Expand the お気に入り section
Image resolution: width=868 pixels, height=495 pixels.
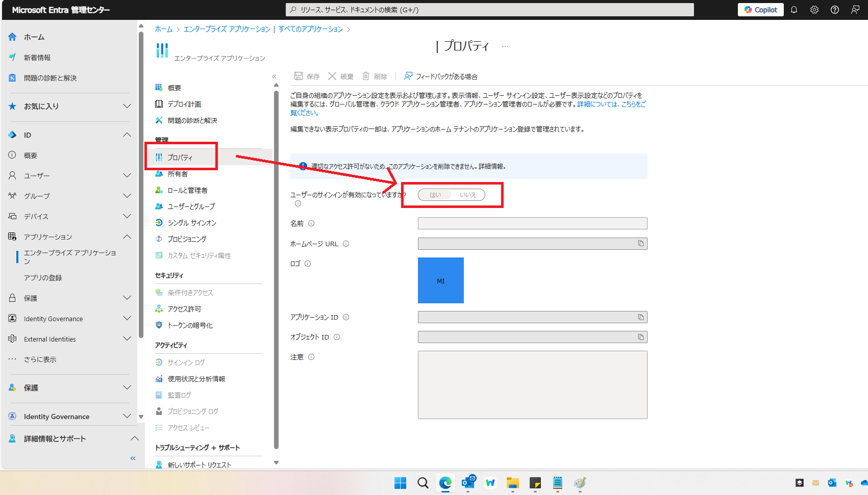(x=127, y=106)
